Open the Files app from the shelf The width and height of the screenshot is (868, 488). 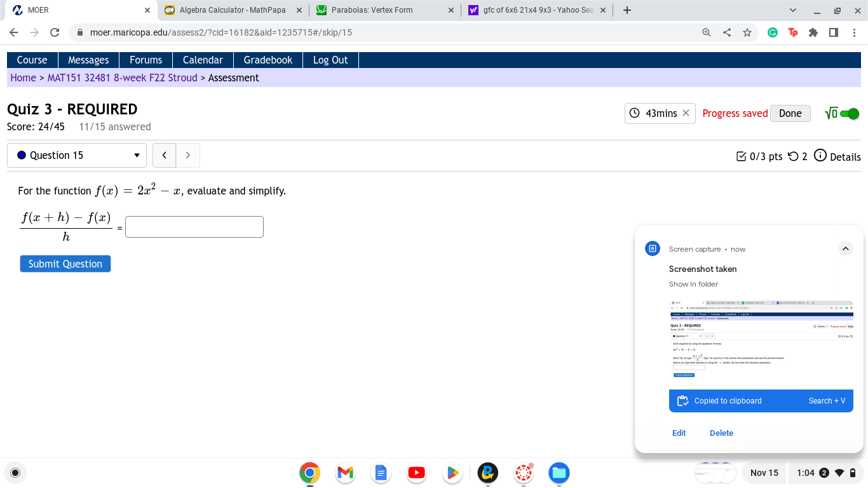coord(559,473)
